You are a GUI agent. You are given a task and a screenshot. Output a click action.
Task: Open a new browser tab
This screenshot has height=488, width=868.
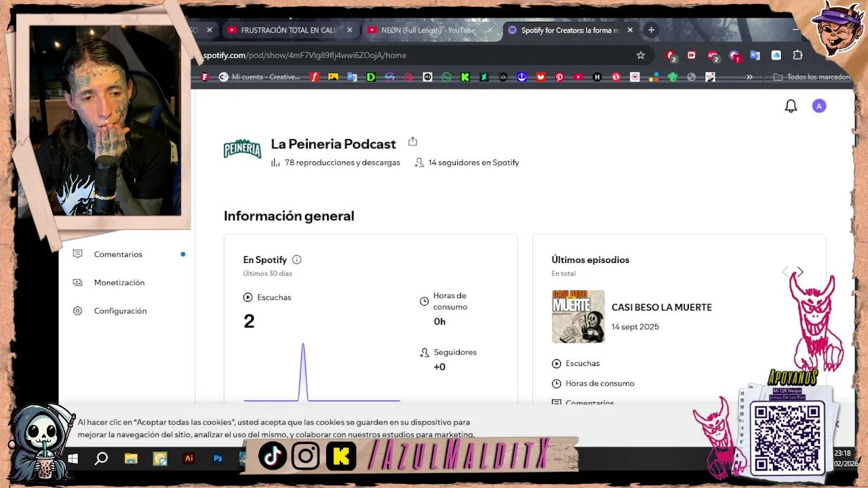coord(651,30)
